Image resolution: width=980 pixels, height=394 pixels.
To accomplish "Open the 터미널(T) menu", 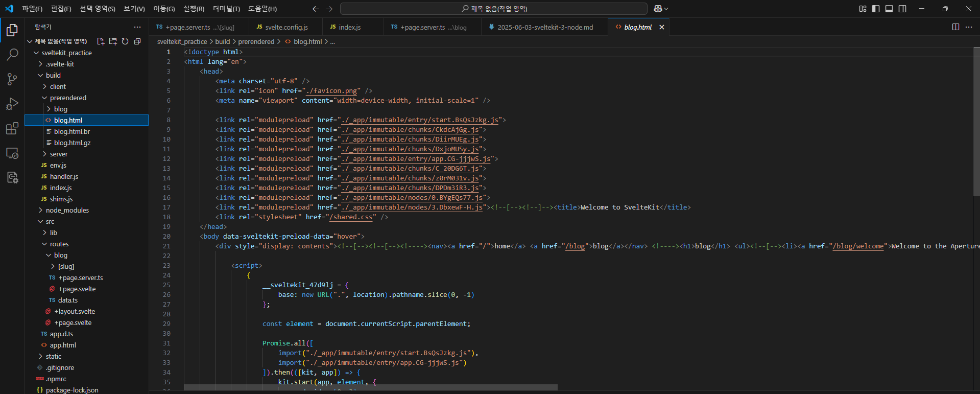I will [226, 9].
